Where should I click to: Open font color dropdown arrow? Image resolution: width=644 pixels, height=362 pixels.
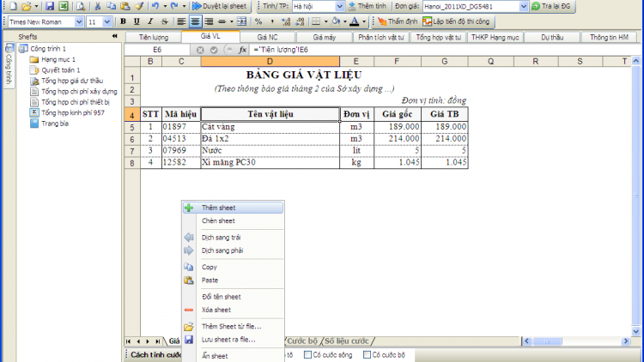[x=364, y=21]
